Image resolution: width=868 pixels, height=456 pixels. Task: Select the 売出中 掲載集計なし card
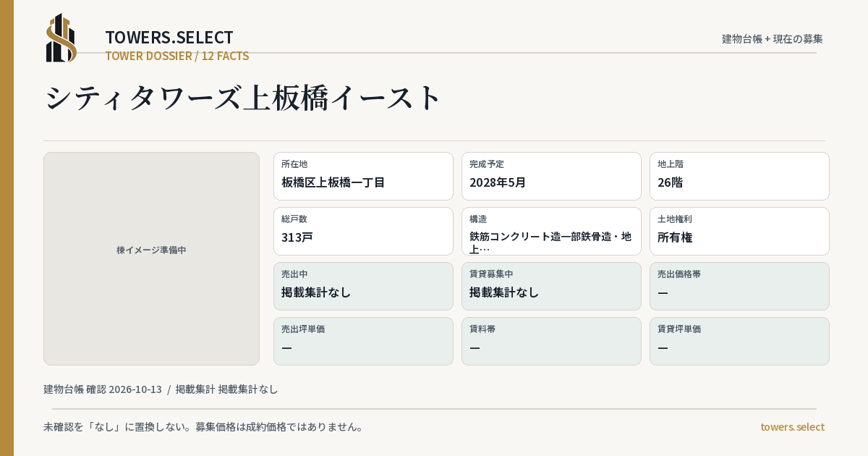[x=363, y=286]
